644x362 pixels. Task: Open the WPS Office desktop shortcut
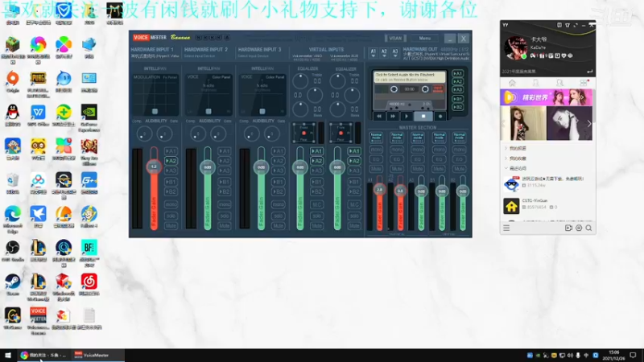tap(38, 115)
